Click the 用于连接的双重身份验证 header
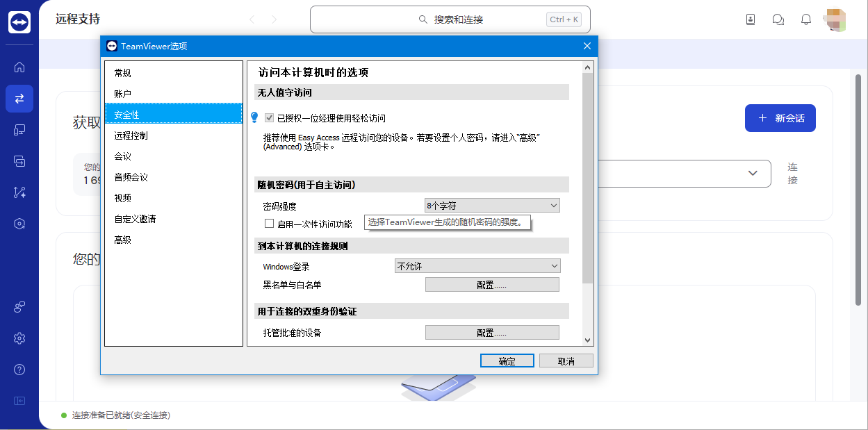The height and width of the screenshot is (430, 868). [411, 311]
